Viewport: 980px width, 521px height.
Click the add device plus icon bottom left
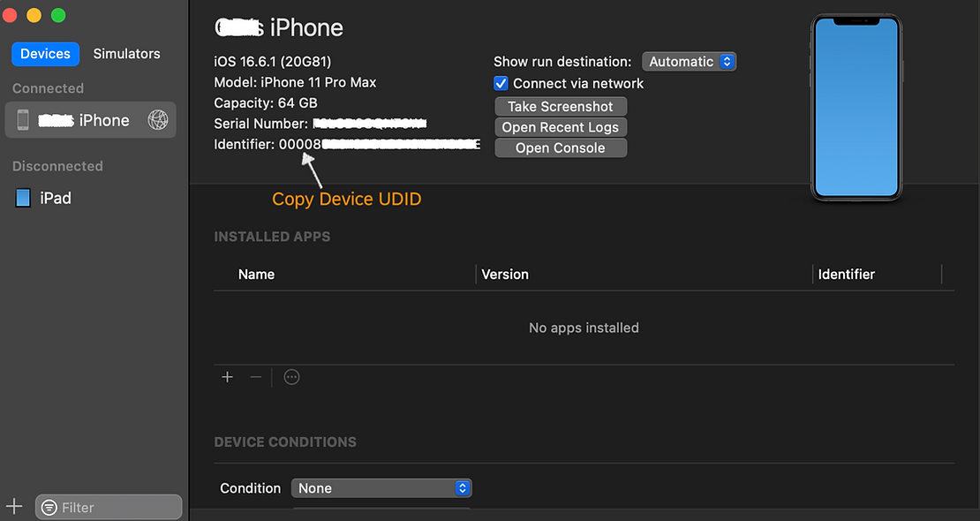click(x=13, y=506)
